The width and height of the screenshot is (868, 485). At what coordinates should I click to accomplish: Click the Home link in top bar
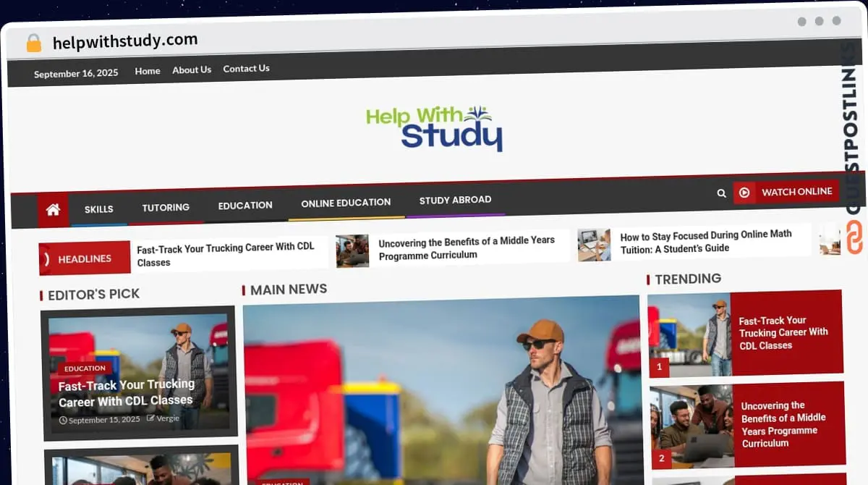coord(148,71)
